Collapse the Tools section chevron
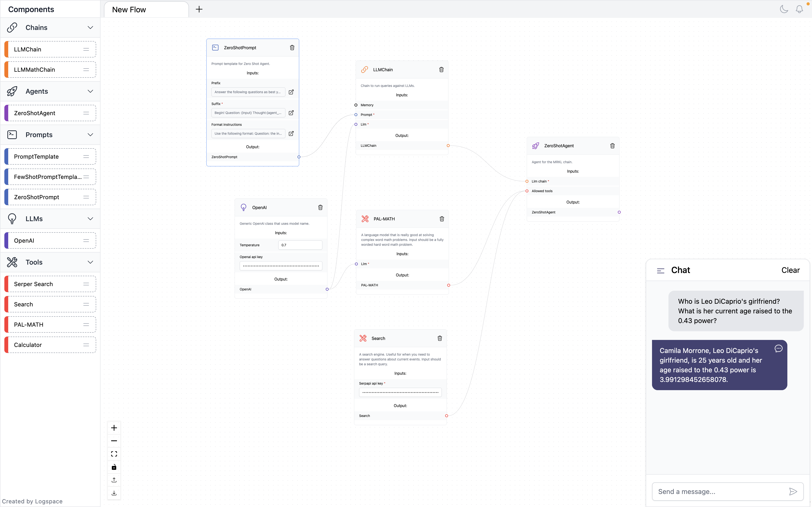The image size is (812, 507). [90, 262]
